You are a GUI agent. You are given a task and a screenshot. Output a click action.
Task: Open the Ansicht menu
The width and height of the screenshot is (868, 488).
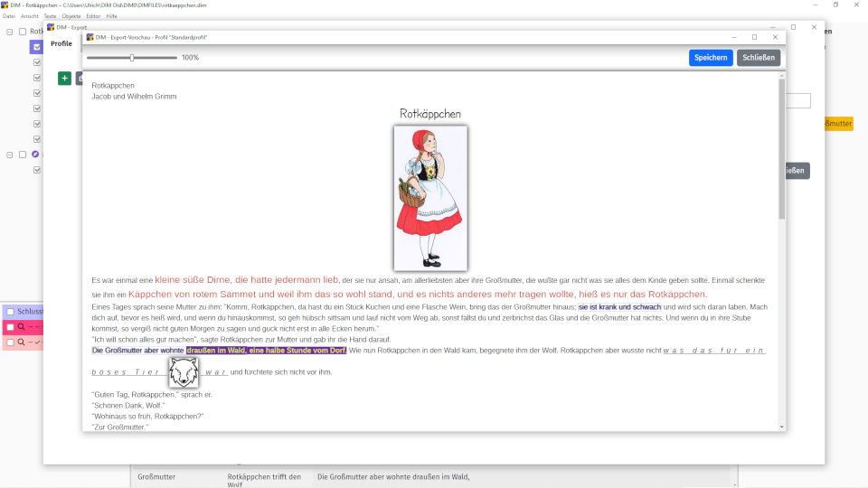[x=30, y=16]
